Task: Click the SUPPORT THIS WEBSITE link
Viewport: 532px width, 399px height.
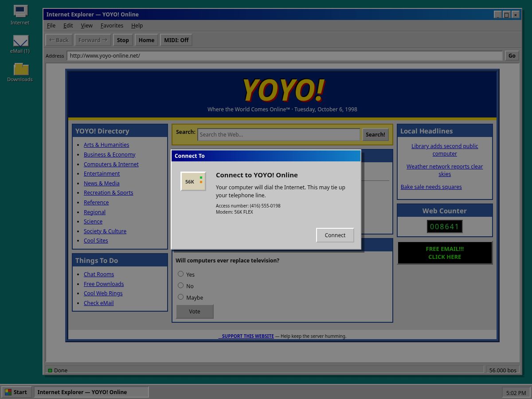Action: coord(246,336)
